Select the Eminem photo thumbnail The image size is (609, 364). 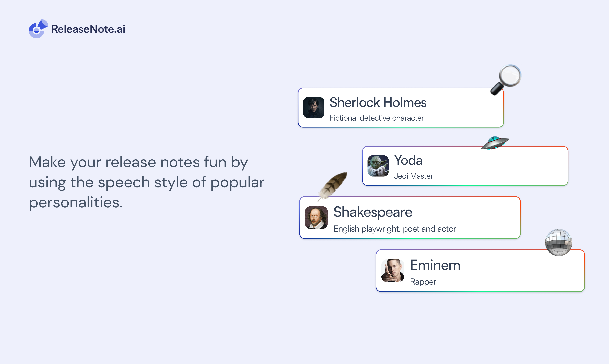tap(393, 271)
